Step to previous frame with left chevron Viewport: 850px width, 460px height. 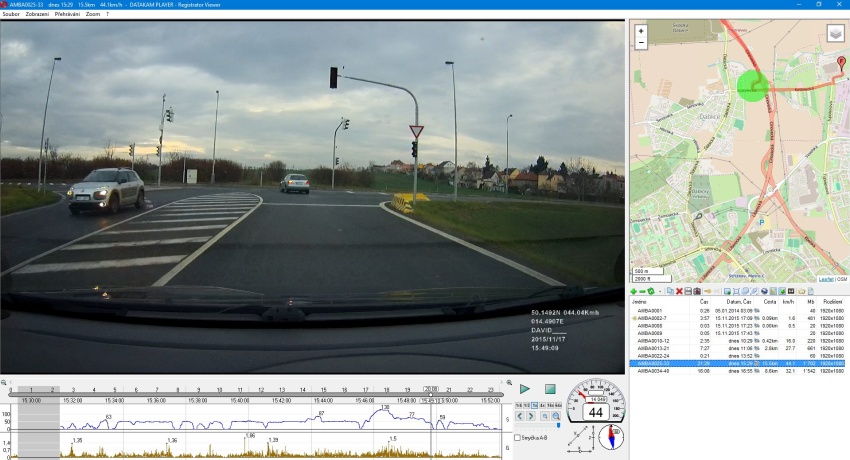click(520, 416)
